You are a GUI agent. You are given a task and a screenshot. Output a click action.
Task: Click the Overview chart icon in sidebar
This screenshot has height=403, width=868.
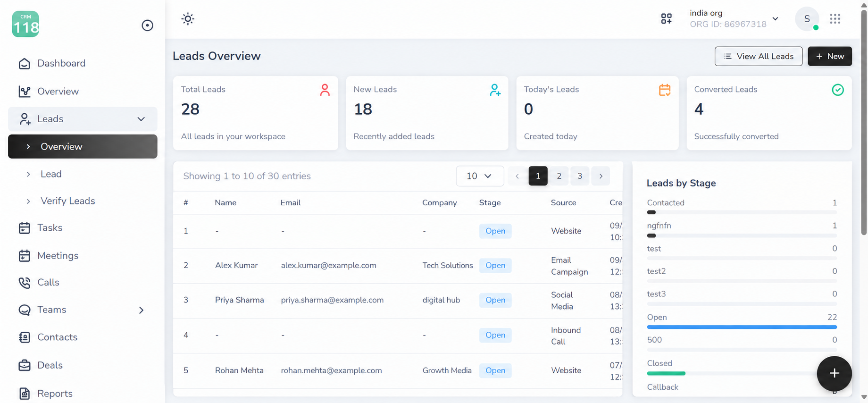click(x=25, y=91)
